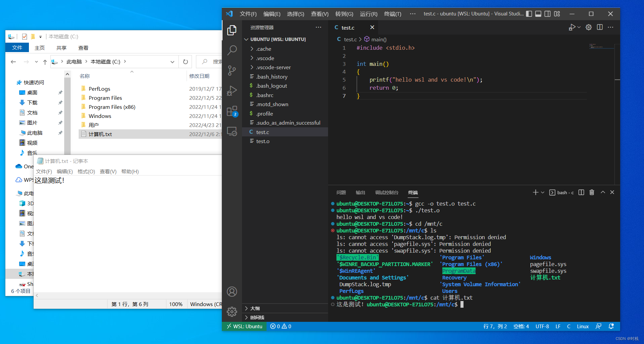Close the terminal panel
The width and height of the screenshot is (644, 344).
tap(612, 192)
